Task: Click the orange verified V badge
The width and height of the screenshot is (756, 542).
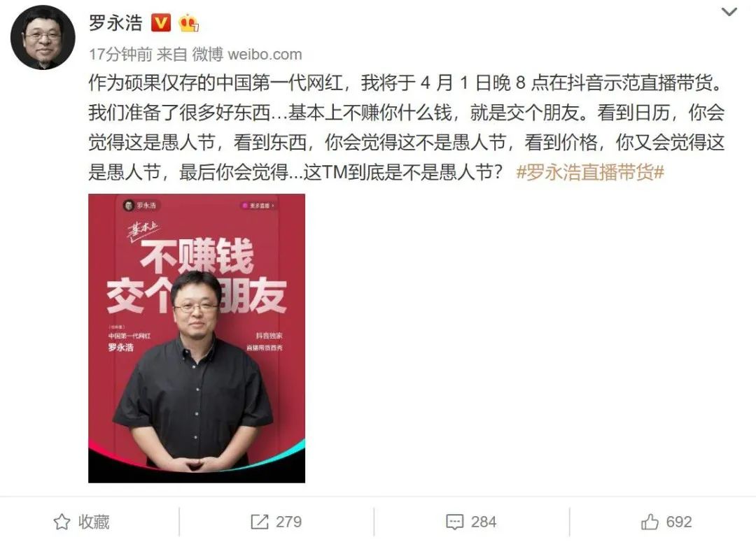Action: click(x=161, y=22)
